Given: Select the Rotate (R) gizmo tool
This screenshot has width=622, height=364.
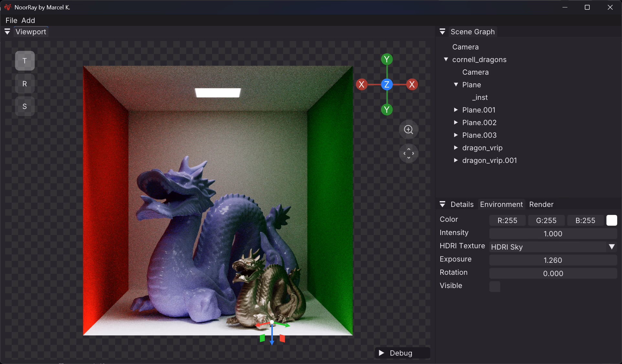Looking at the screenshot, I should click(25, 84).
